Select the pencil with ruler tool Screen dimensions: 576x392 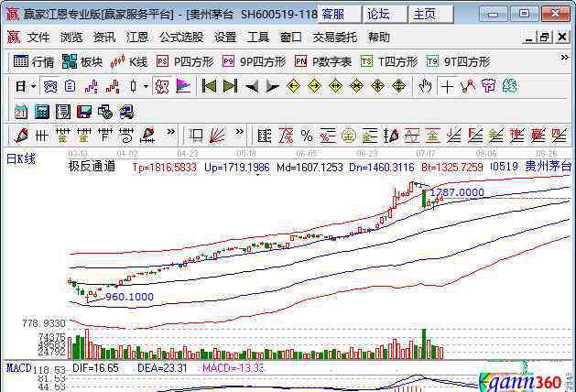(147, 136)
